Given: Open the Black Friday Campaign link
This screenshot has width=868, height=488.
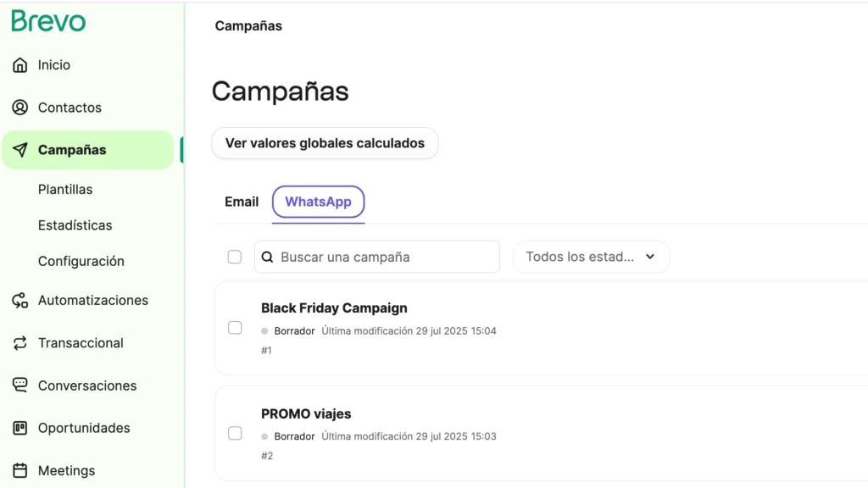Looking at the screenshot, I should 334,308.
